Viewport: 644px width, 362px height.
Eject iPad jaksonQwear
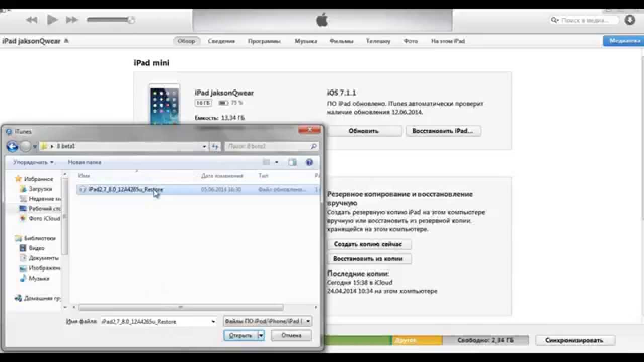click(x=66, y=41)
